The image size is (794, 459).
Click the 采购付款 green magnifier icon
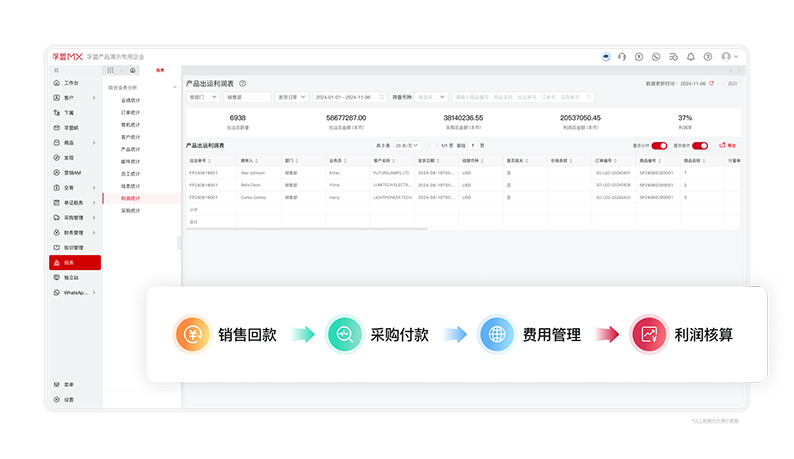pyautogui.click(x=343, y=334)
